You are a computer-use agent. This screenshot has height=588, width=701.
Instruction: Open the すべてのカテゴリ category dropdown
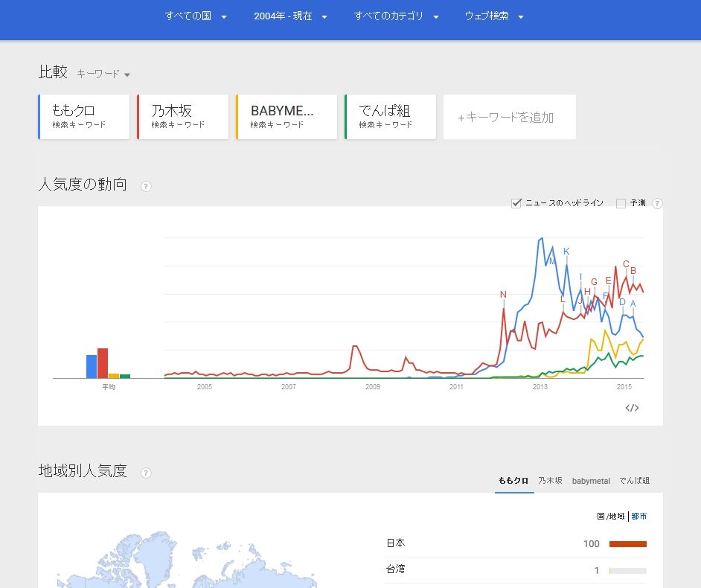click(x=397, y=16)
